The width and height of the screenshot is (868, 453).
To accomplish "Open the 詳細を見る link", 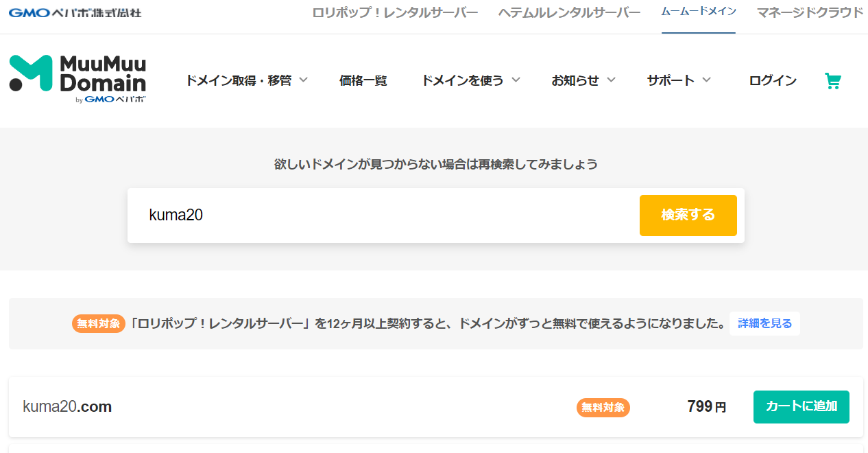I will pos(764,323).
